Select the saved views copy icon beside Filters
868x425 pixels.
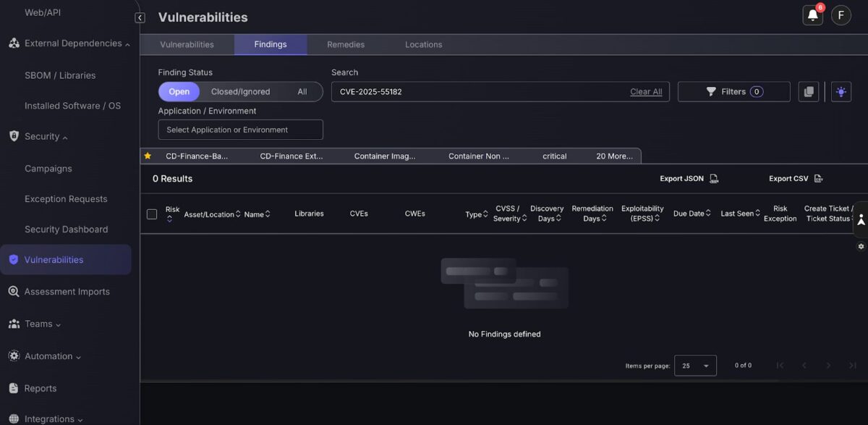pyautogui.click(x=808, y=91)
